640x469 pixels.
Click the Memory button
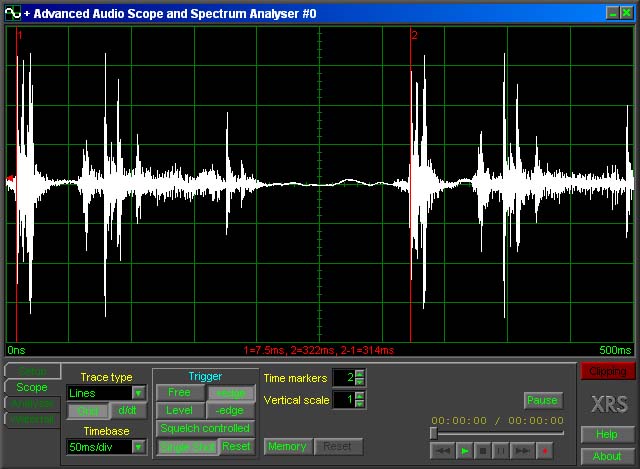coord(288,447)
